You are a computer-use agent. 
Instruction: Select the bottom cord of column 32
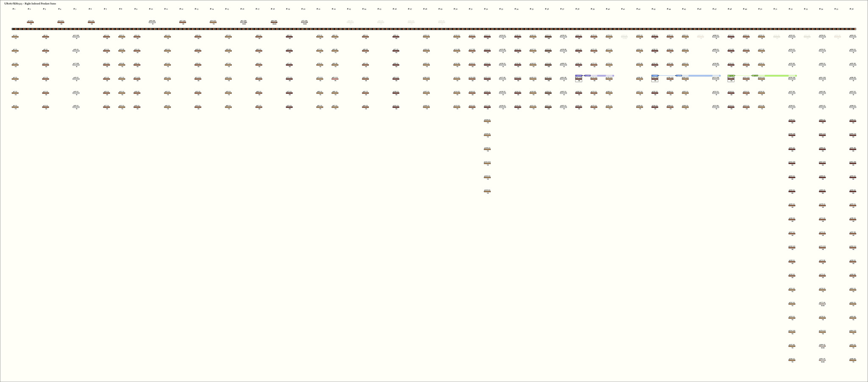point(487,192)
